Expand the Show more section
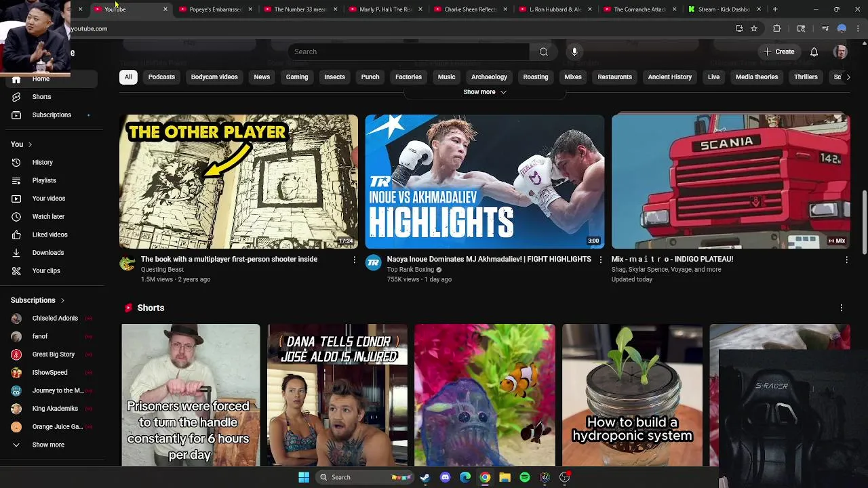 pos(485,92)
